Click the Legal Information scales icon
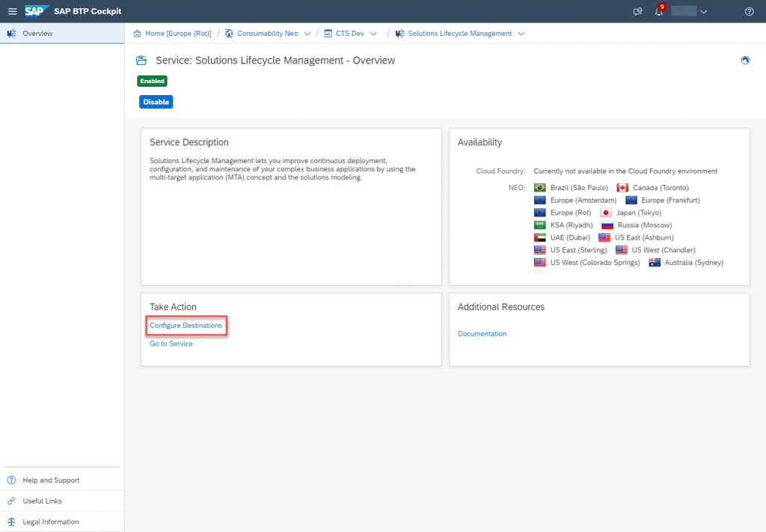Screen dimensions: 766x532 pos(11,522)
